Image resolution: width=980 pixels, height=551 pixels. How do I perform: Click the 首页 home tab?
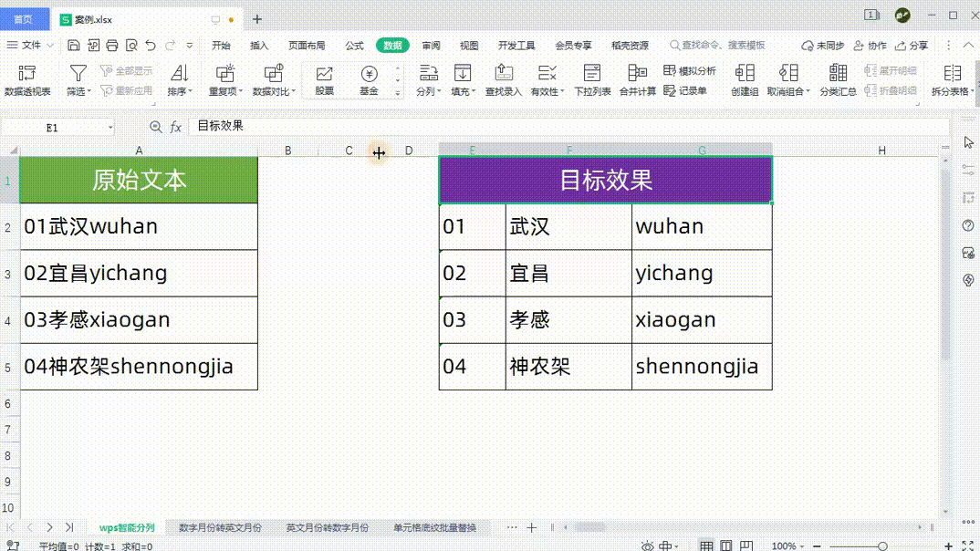[24, 19]
